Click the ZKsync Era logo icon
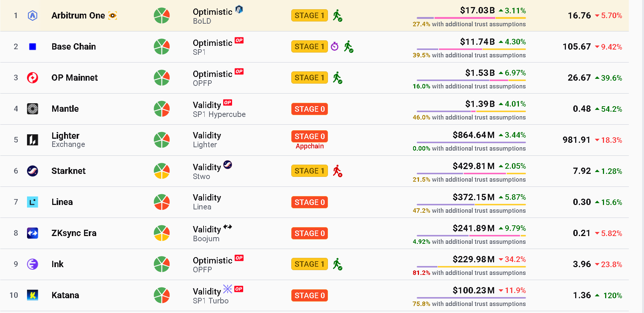 (33, 233)
